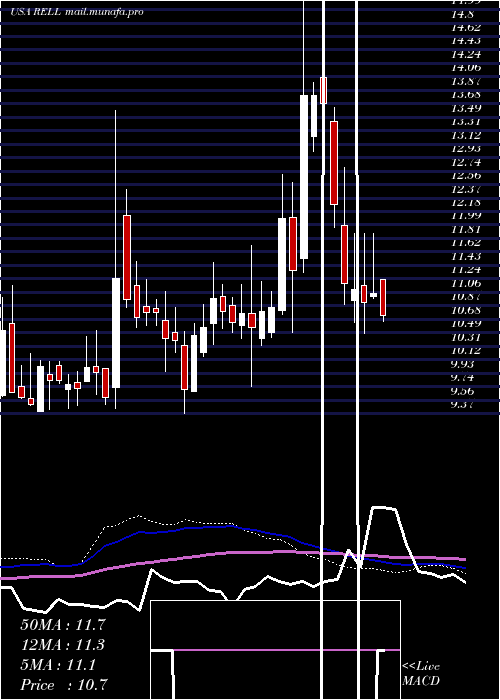Click the '5MA : 11.1' label
The height and width of the screenshot is (700, 500).
coord(58,665)
